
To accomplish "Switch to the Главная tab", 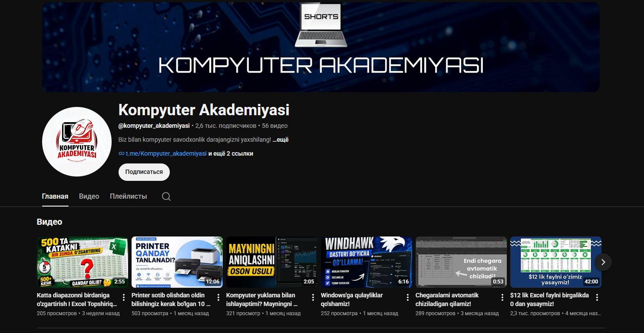I will (55, 196).
